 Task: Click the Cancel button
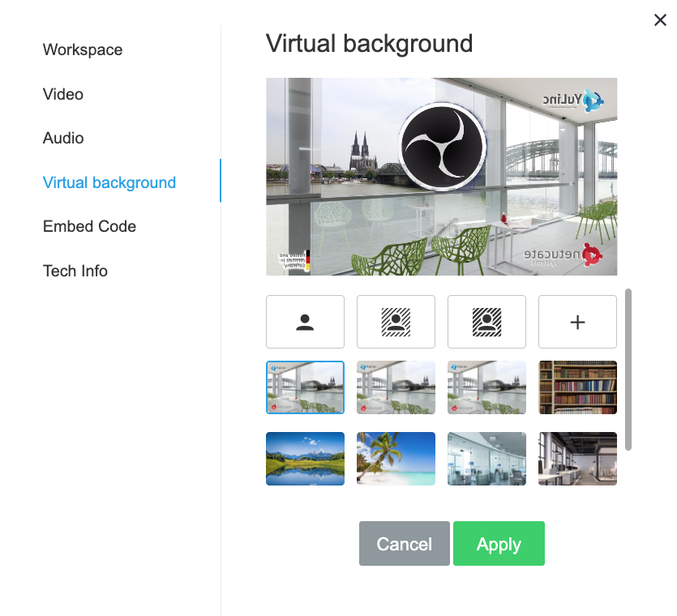click(x=404, y=544)
